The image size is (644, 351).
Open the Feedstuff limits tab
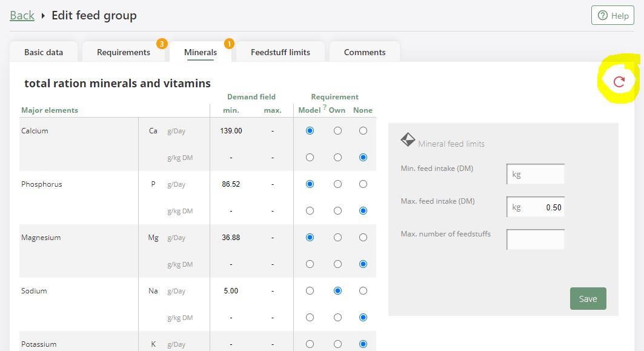tap(281, 52)
